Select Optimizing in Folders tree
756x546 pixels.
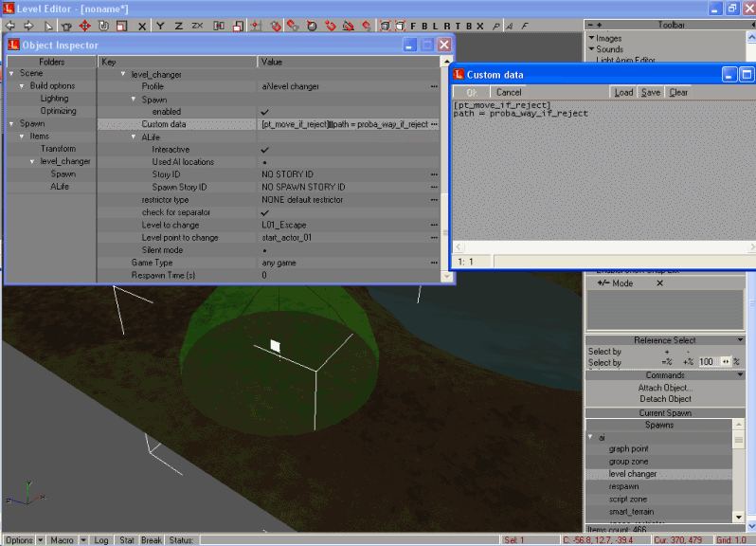59,111
